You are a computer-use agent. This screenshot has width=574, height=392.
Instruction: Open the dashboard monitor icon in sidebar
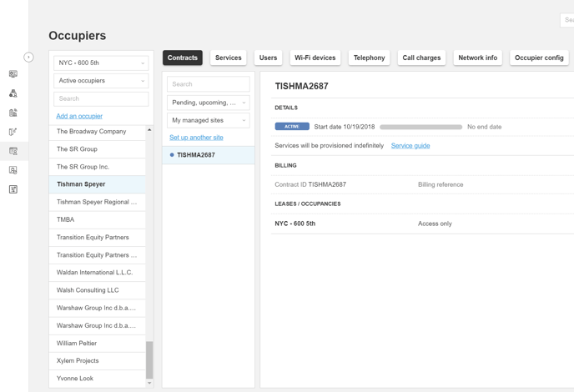pos(13,74)
